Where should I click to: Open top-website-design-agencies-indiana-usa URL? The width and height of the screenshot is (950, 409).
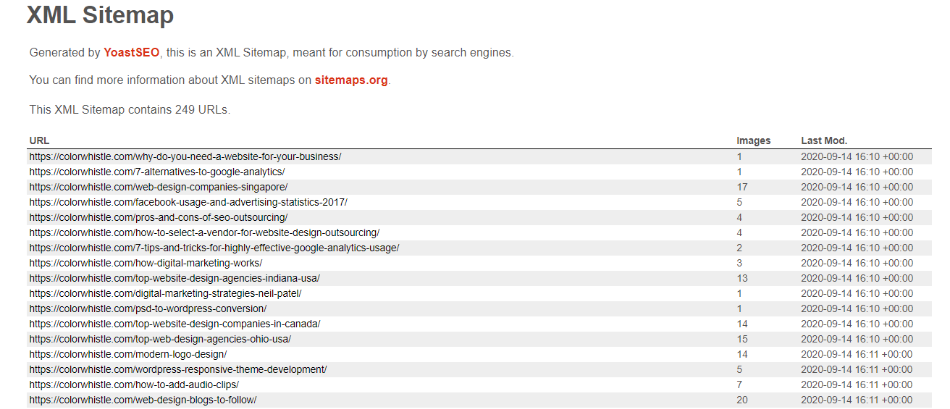174,278
